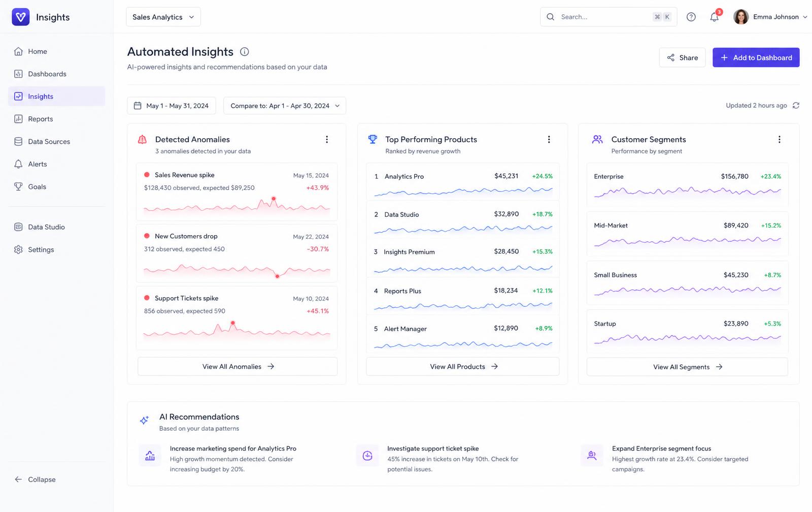Open the notifications bell

[x=714, y=17]
